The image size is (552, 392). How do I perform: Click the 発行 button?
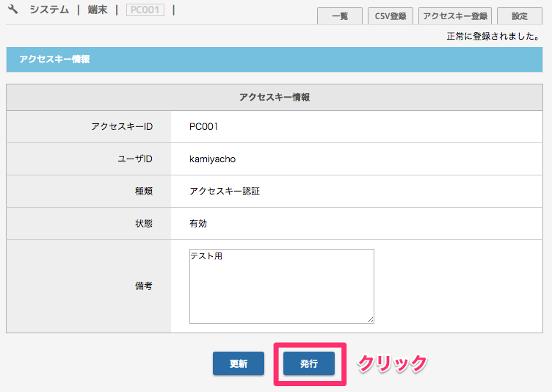309,363
